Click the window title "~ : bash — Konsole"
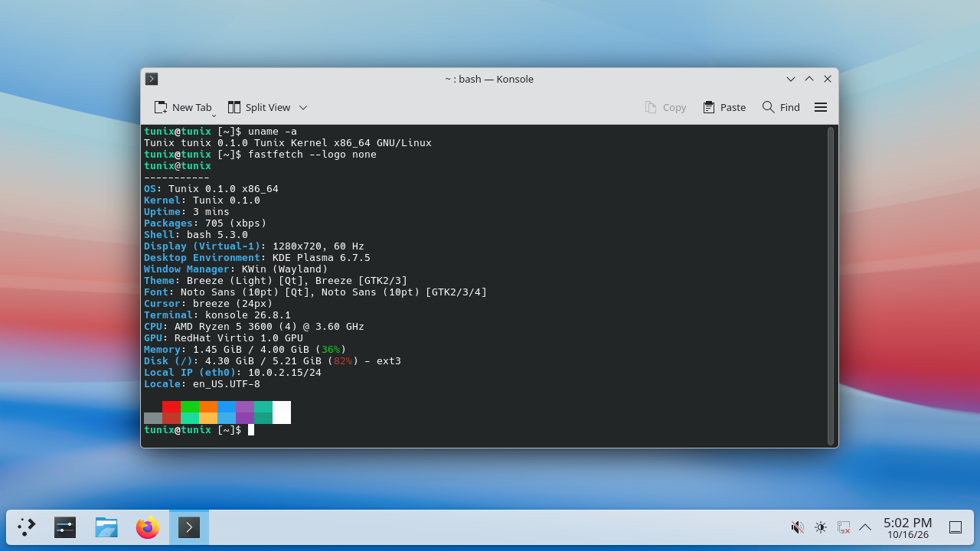 click(x=489, y=79)
